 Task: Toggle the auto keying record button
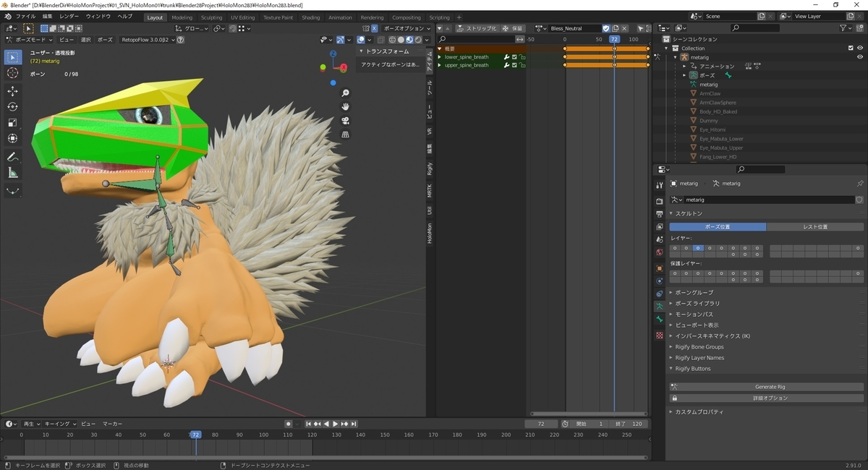[288, 424]
